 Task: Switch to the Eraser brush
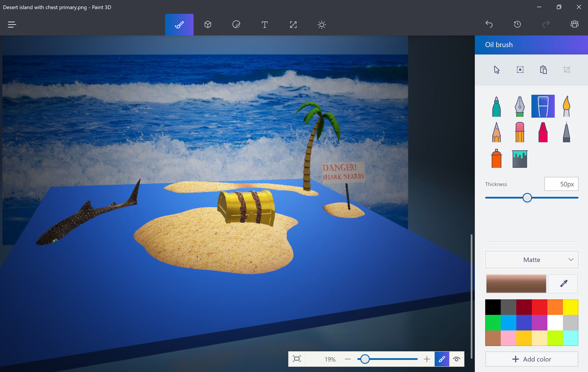(x=519, y=132)
